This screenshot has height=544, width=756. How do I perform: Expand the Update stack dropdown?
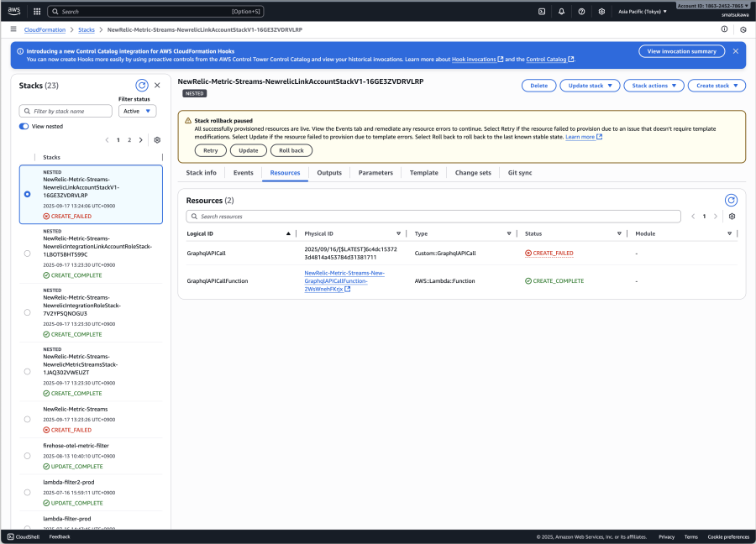pyautogui.click(x=590, y=86)
